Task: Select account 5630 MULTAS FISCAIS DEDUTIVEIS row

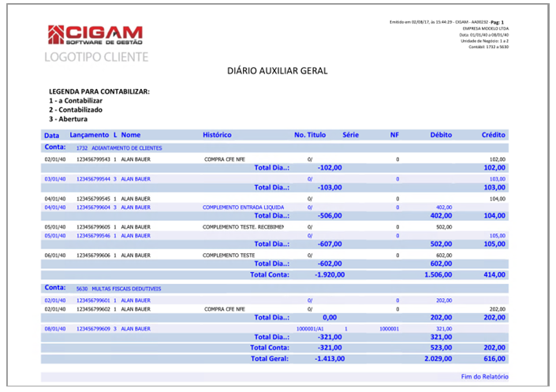Action: 274,289
